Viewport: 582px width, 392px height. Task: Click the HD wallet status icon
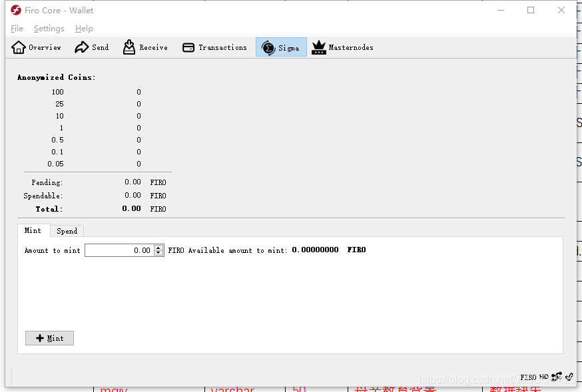click(544, 377)
